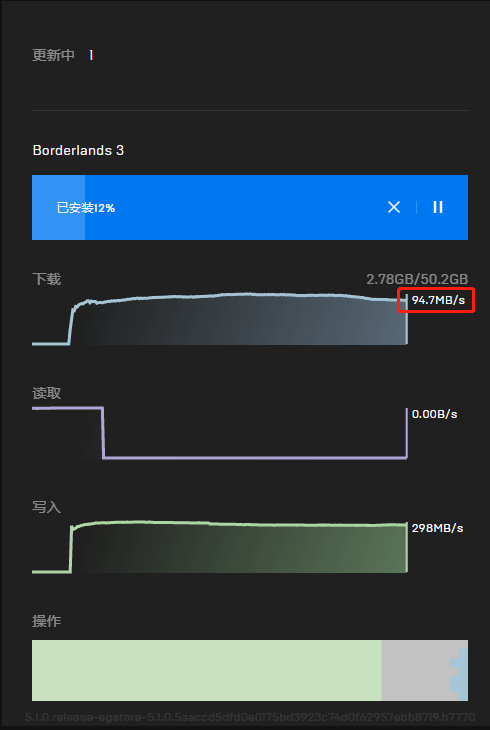Viewport: 490px width, 730px height.
Task: Open the Borderlands 3 title
Action: (78, 150)
